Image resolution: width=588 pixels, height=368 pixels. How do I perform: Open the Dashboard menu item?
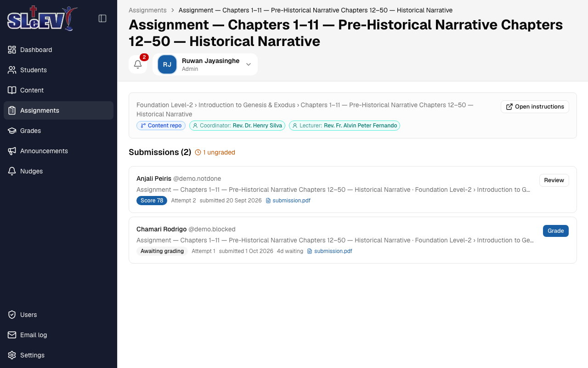click(x=58, y=50)
